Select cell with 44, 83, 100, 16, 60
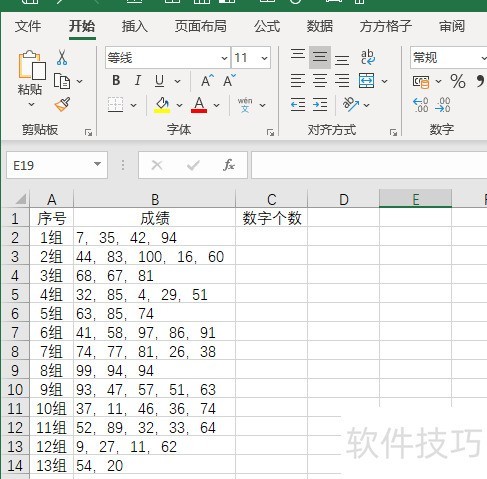Viewport: 487px width, 479px height. (x=154, y=257)
